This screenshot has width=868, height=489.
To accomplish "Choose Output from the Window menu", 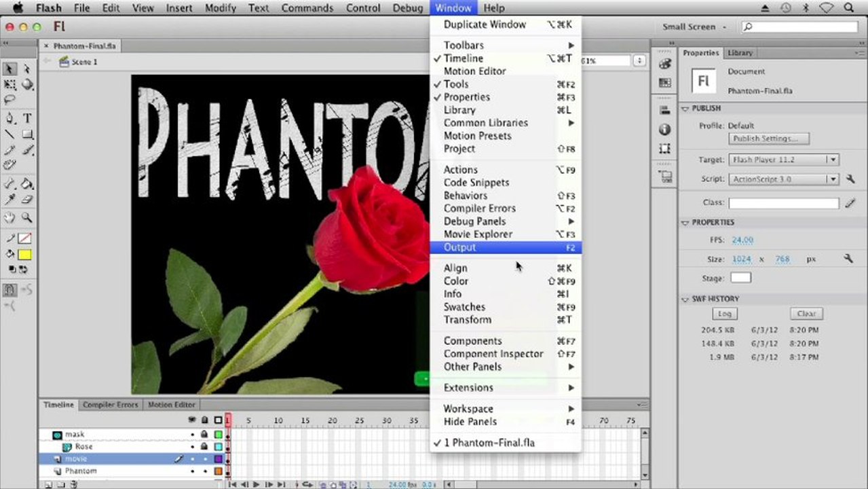I will click(x=506, y=247).
